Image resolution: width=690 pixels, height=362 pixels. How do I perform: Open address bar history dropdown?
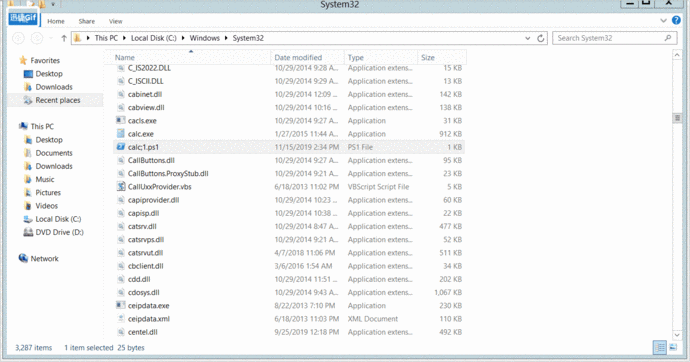pos(528,38)
